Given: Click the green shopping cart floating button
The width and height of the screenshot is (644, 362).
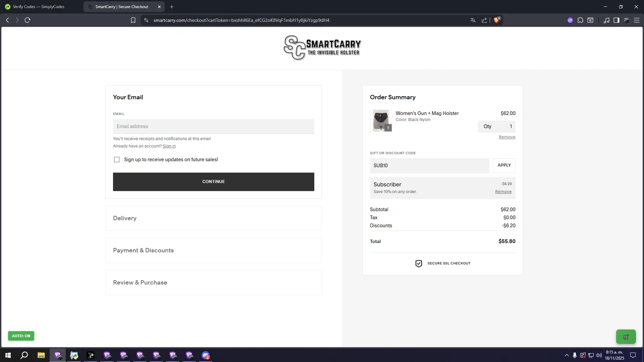Looking at the screenshot, I should (626, 337).
